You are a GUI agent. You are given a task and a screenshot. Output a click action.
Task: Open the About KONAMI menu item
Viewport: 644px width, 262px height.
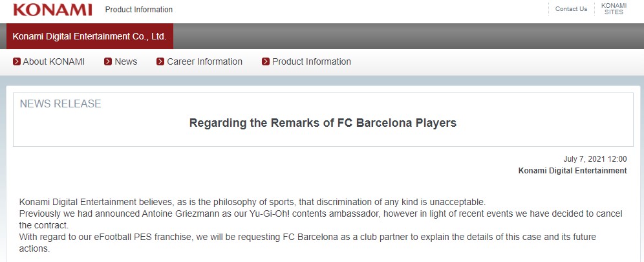pyautogui.click(x=54, y=61)
